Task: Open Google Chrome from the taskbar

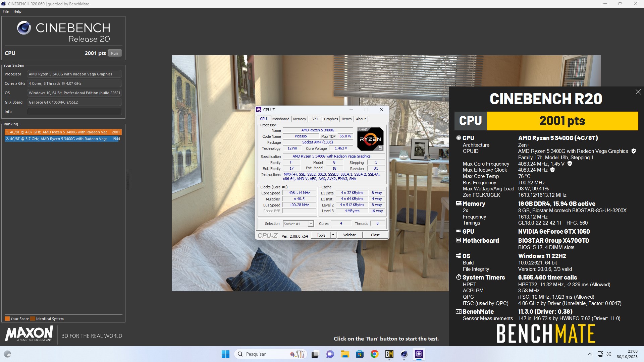Action: pyautogui.click(x=374, y=354)
